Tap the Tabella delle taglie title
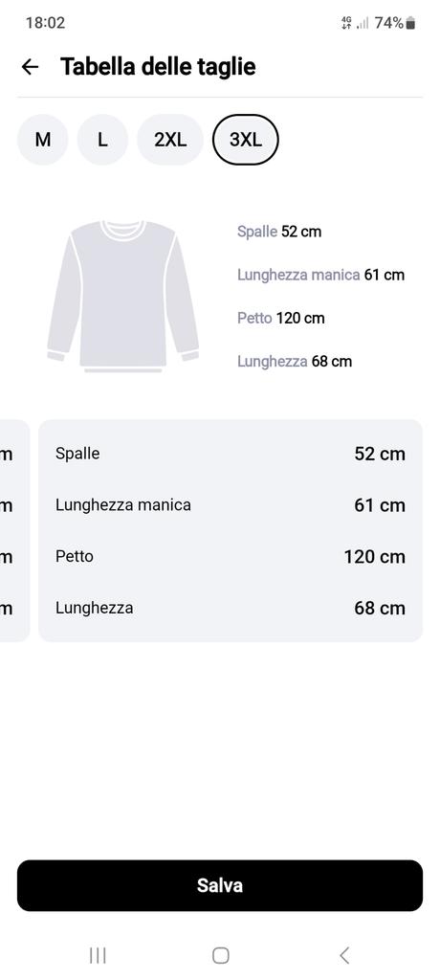This screenshot has height=980, width=440. coord(158,66)
